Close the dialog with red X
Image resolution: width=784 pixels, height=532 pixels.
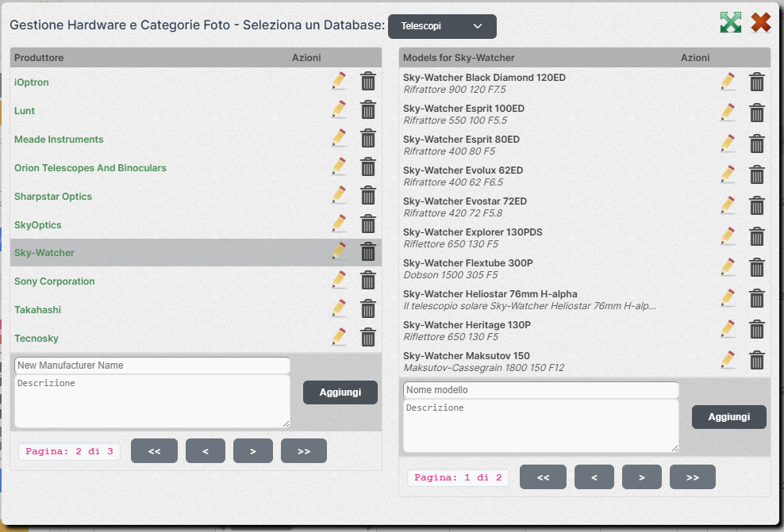tap(761, 23)
